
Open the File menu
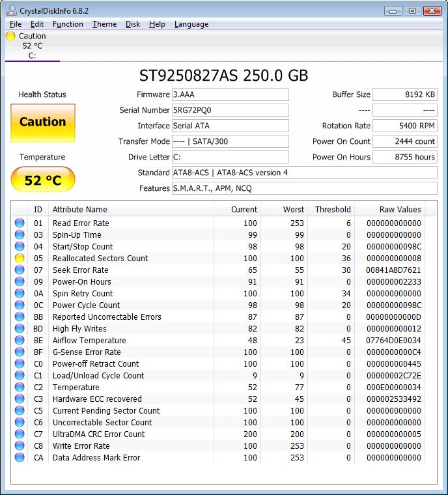[16, 24]
